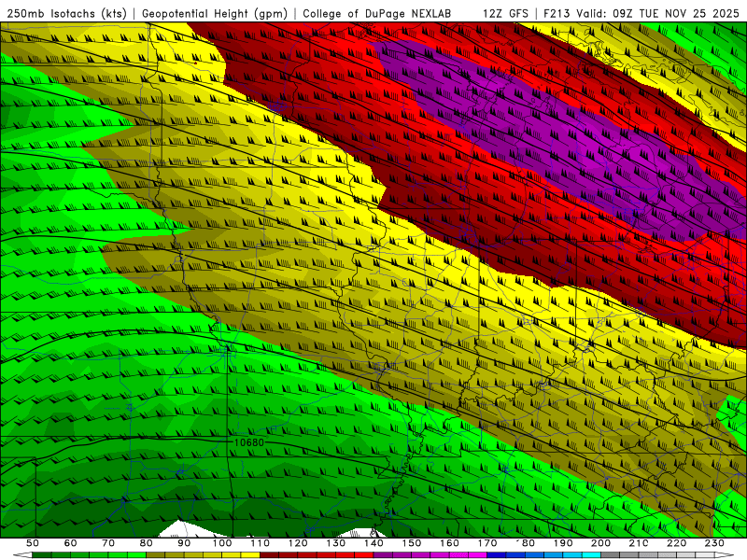
Task: Click the colorbar label '150'
Action: (x=412, y=543)
